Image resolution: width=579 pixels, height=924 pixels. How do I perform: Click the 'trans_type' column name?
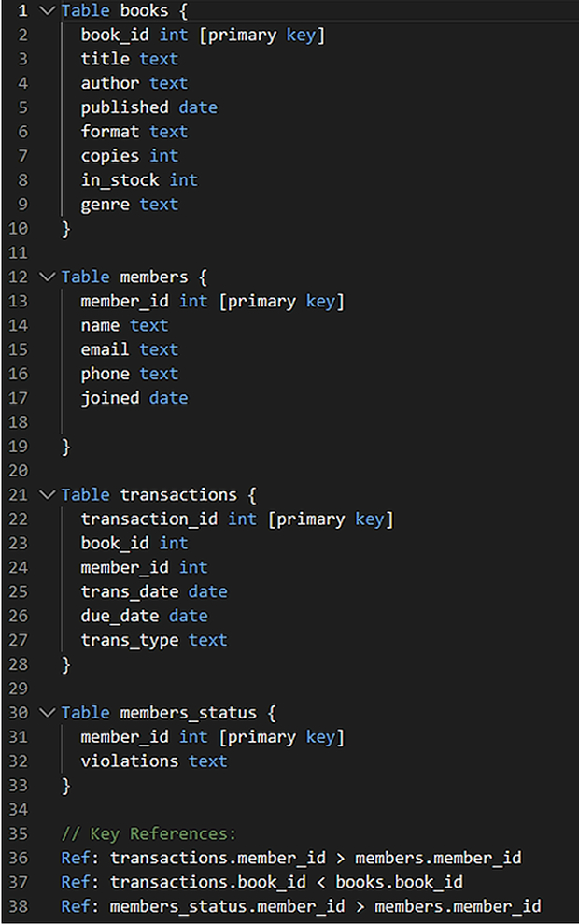point(129,640)
